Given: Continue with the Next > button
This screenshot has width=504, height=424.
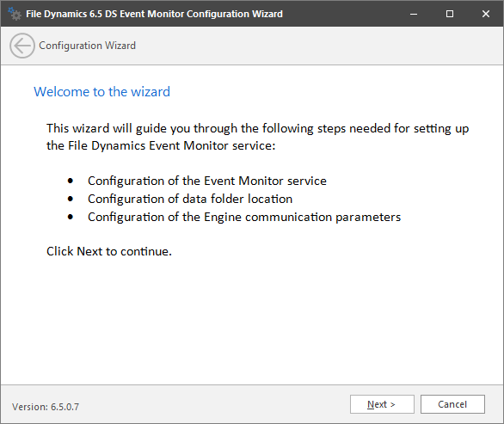Looking at the screenshot, I should point(382,404).
